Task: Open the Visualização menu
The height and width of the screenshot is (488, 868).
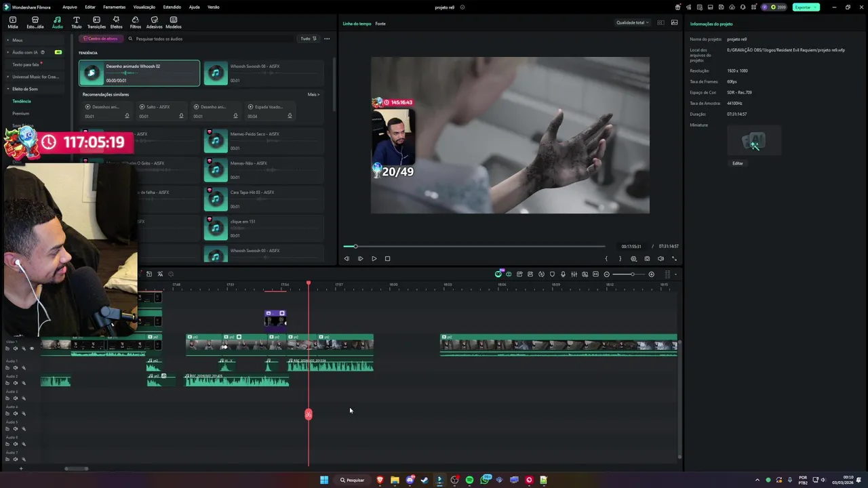Action: click(x=144, y=7)
